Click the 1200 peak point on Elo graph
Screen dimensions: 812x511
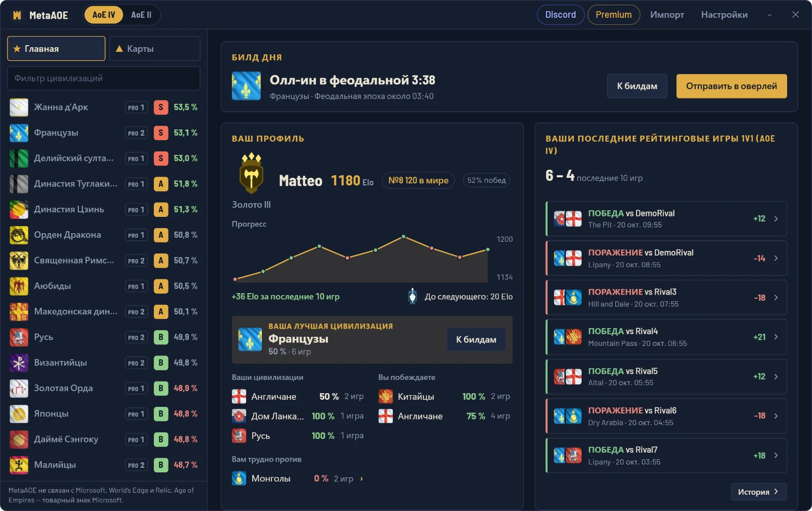pos(403,237)
